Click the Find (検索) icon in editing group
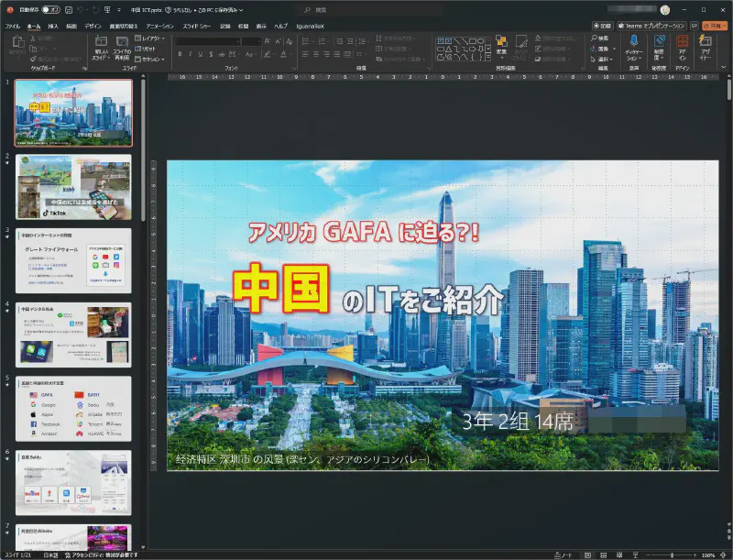Viewport: 733px width, 560px height. click(600, 38)
